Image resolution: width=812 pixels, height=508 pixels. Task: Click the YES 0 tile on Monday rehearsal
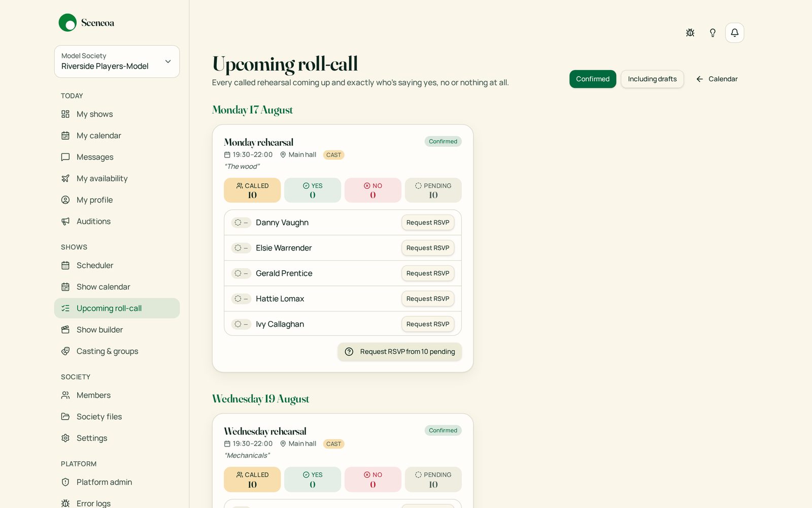(x=313, y=190)
